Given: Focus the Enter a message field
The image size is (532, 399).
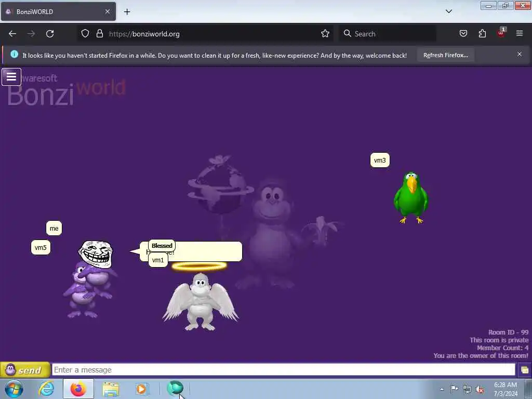Looking at the screenshot, I should pos(284,370).
